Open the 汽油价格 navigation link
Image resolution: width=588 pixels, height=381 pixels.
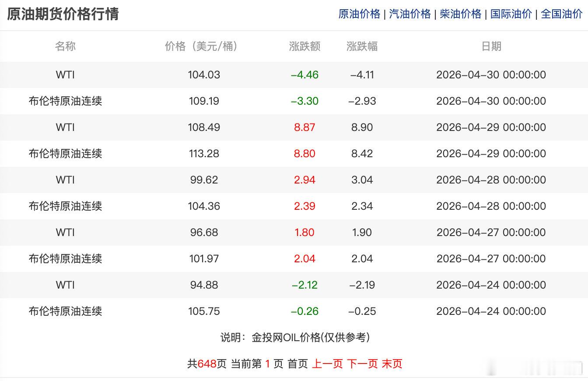coord(409,14)
